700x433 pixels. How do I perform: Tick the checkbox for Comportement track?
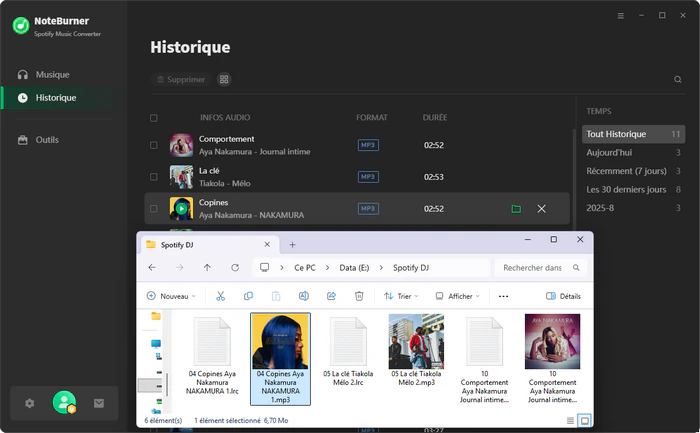tap(153, 145)
